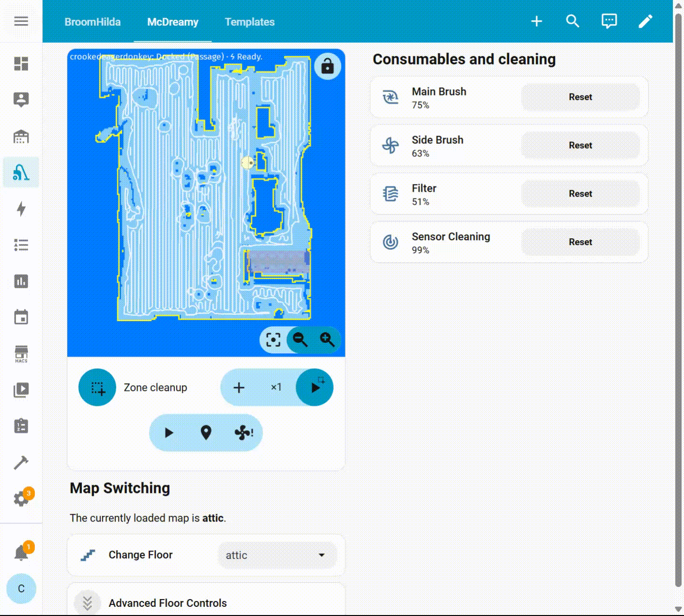The width and height of the screenshot is (684, 616).
Task: Select the Zone cleanup mode button
Action: tap(97, 387)
